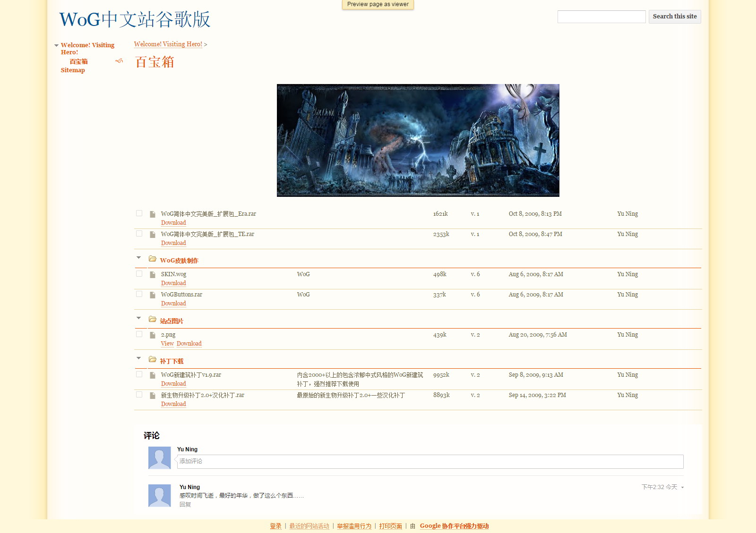This screenshot has height=533, width=756.
Task: Check the 2.png file checkbox
Action: pos(139,334)
